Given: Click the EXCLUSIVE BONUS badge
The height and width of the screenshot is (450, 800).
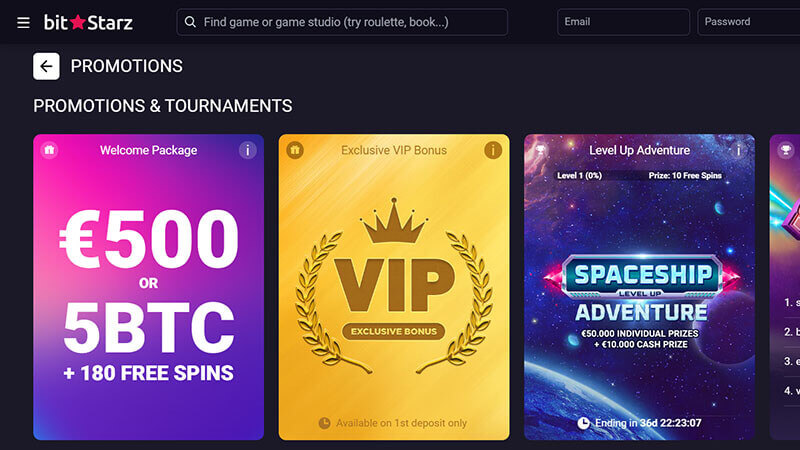Looking at the screenshot, I should coord(393,331).
